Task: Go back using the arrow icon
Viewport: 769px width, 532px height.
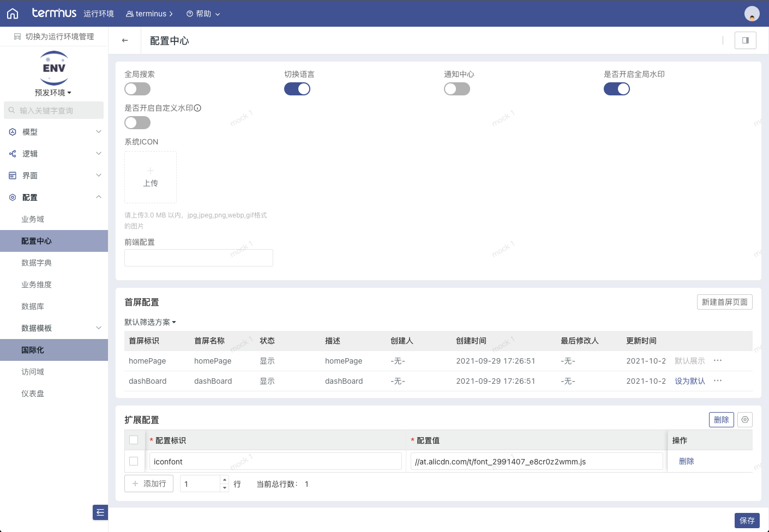Action: click(125, 40)
